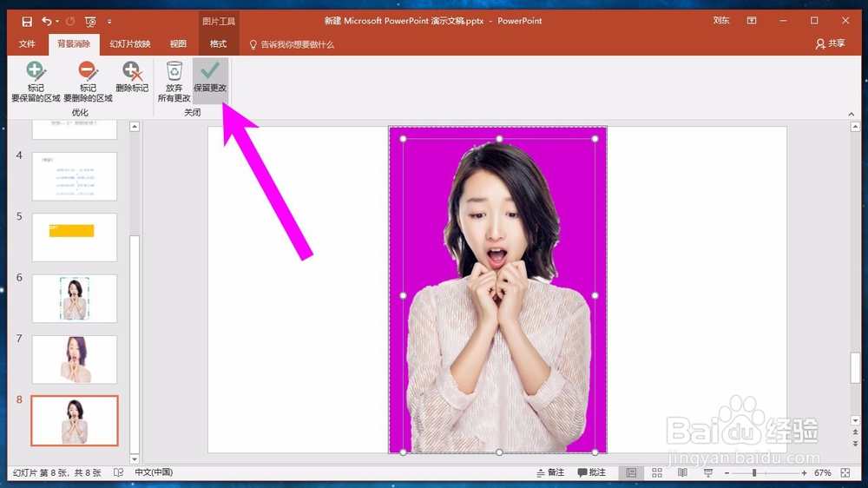Click top-left handle of removal marquee
The image size is (868, 488).
403,138
